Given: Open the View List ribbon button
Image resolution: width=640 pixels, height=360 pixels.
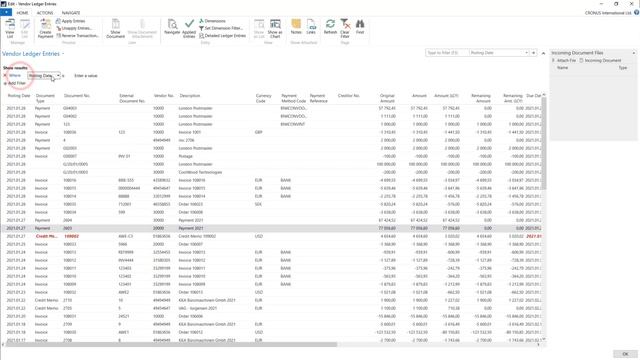Looking at the screenshot, I should (x=10, y=28).
